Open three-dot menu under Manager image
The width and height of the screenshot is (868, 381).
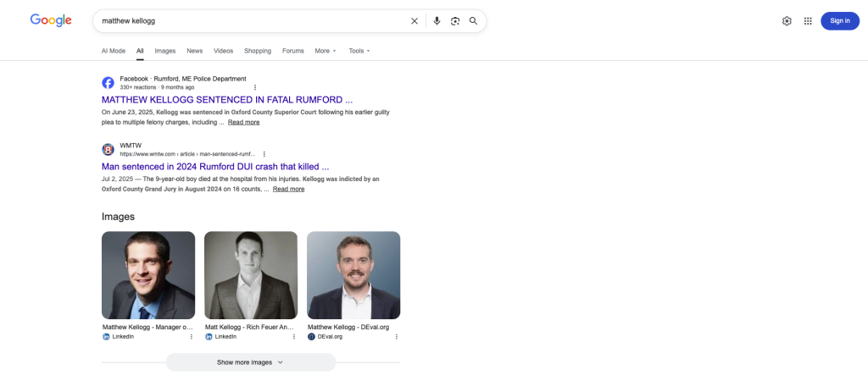pos(192,337)
